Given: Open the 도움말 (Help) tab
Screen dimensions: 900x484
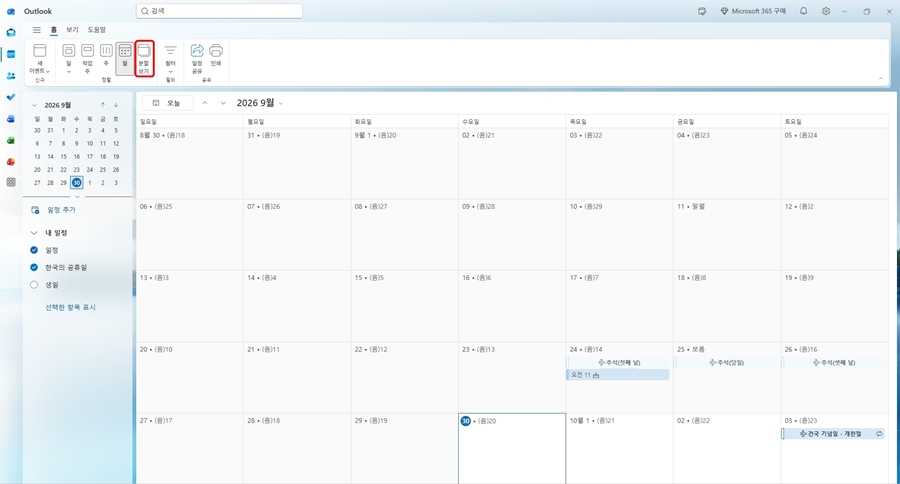Looking at the screenshot, I should point(96,30).
